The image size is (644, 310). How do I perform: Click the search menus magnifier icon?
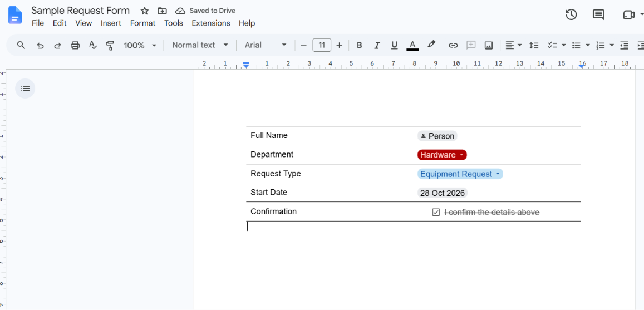(21, 45)
